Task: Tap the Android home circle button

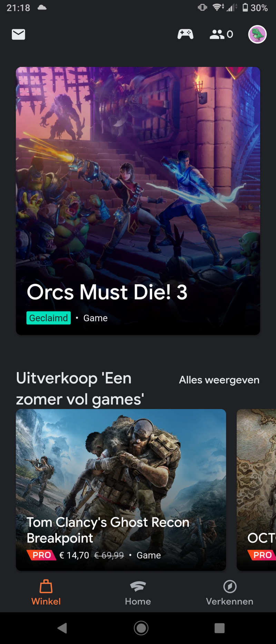Action: click(141, 628)
